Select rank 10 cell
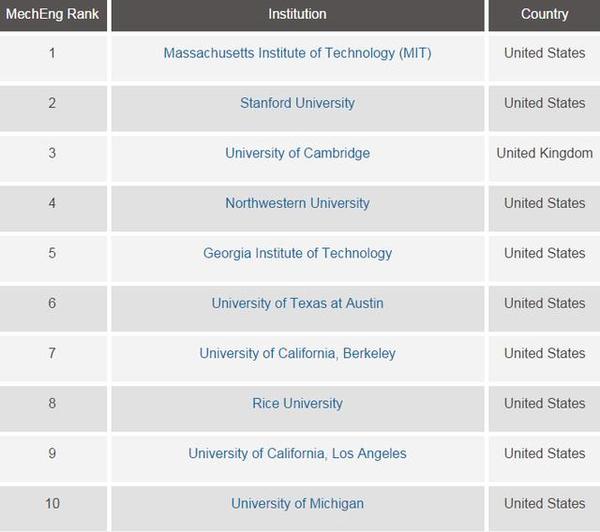 (x=53, y=509)
